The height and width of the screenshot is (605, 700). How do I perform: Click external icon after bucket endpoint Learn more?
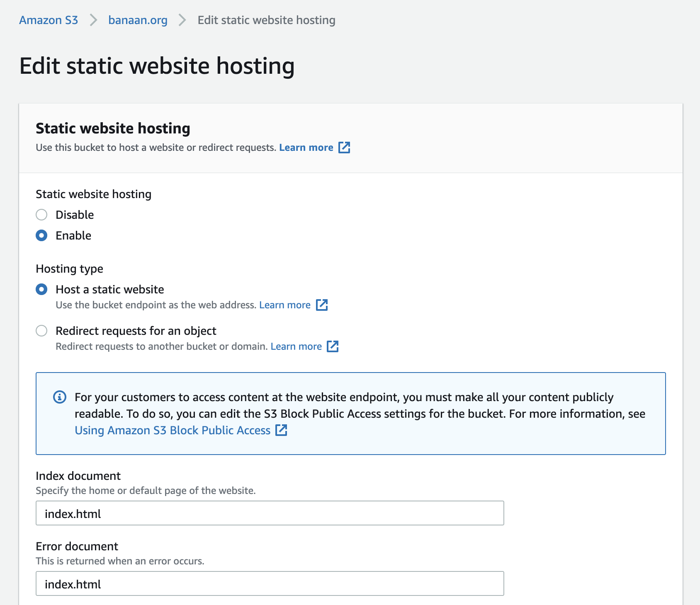point(322,305)
